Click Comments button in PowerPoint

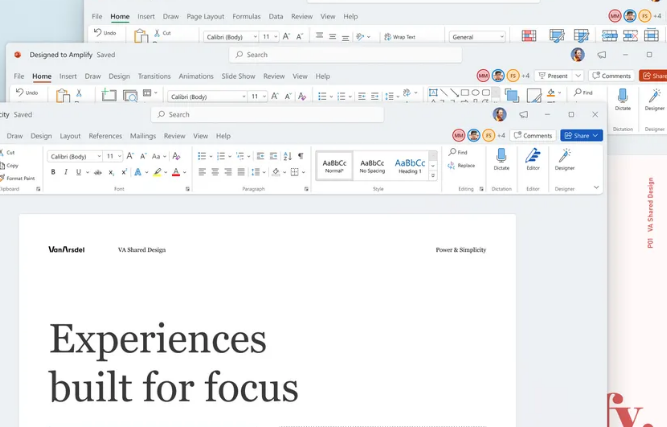click(611, 76)
